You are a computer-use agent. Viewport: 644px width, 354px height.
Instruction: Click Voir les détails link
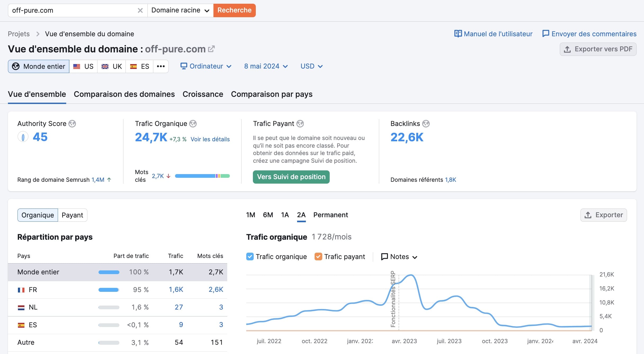(210, 139)
